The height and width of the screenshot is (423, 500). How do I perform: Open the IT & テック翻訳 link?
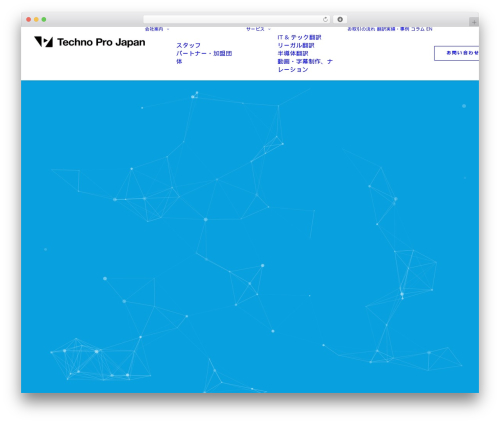(299, 37)
